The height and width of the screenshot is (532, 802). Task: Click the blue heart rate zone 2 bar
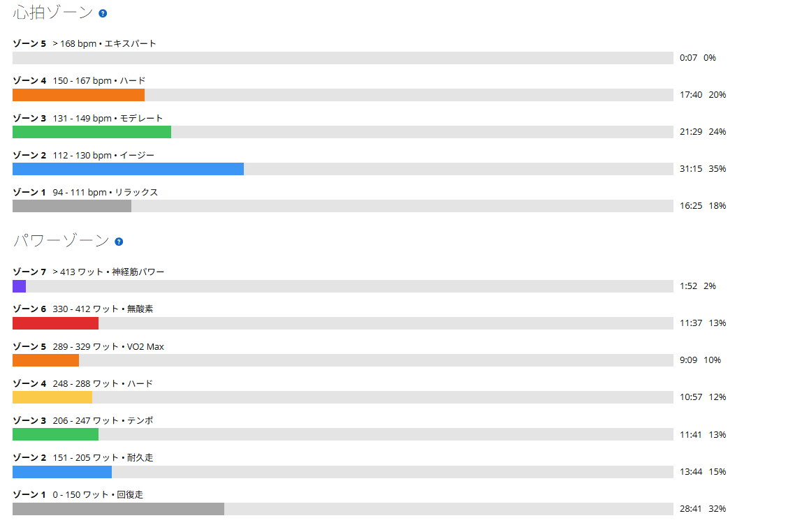pyautogui.click(x=128, y=169)
